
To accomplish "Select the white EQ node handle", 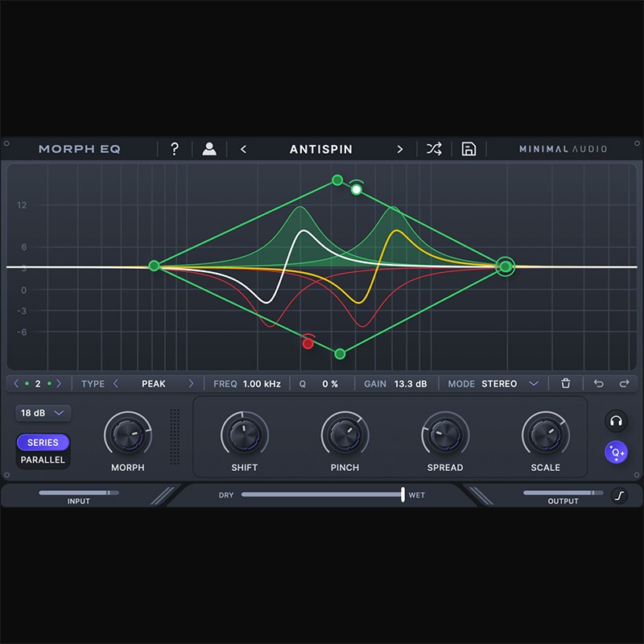I will [357, 189].
